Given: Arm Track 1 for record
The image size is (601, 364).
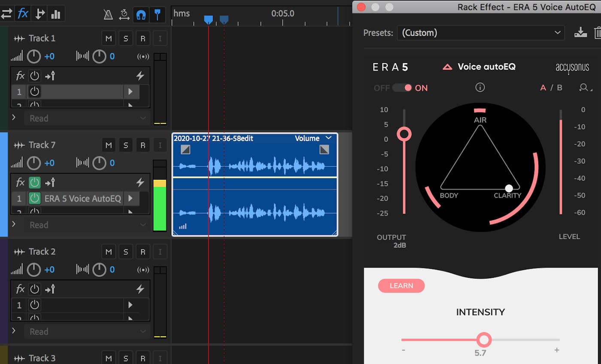Looking at the screenshot, I should click(143, 39).
